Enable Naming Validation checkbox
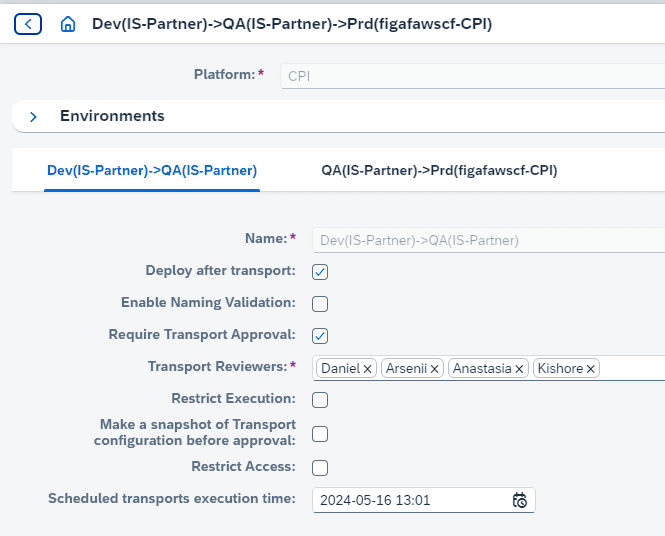The width and height of the screenshot is (665, 536). (320, 304)
